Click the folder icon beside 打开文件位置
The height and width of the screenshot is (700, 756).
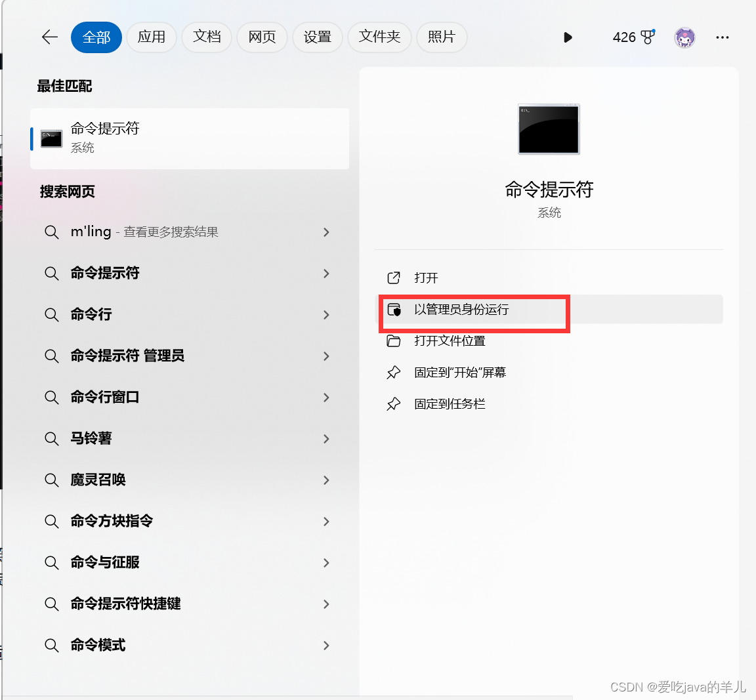tap(394, 341)
